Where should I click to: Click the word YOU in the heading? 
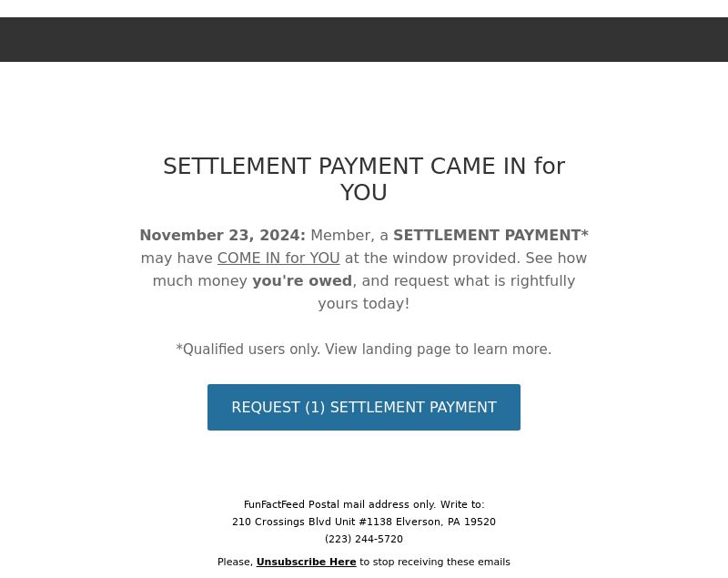click(x=364, y=193)
